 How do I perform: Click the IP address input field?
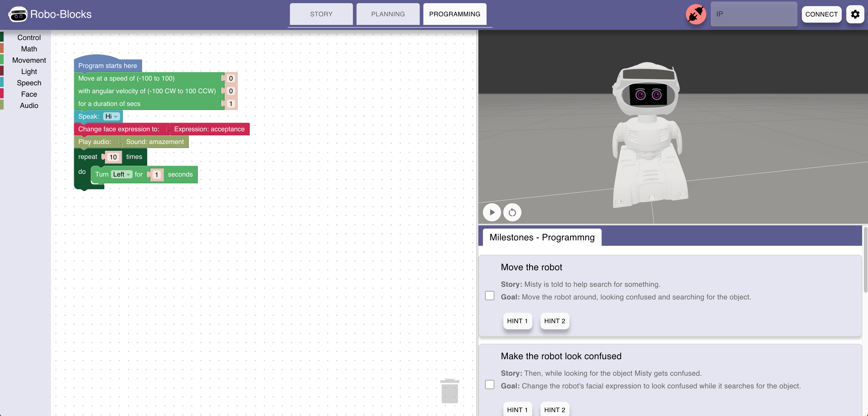[x=754, y=14]
